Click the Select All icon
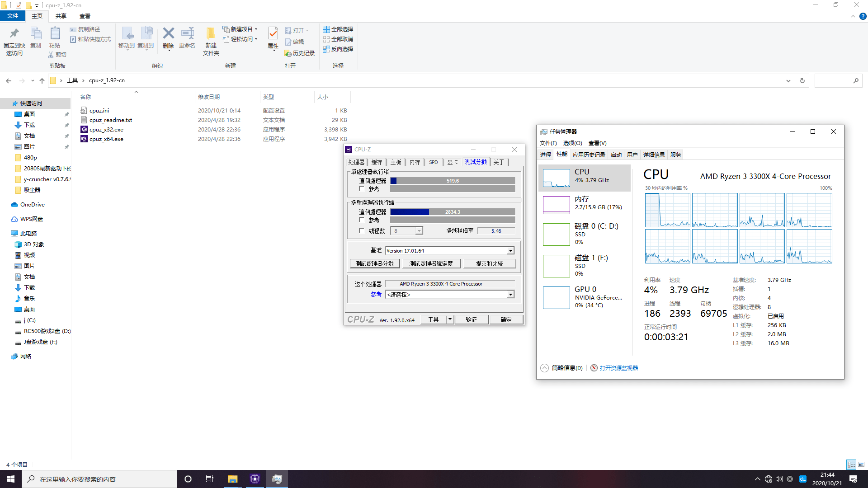Viewport: 868px width, 488px height. [326, 29]
